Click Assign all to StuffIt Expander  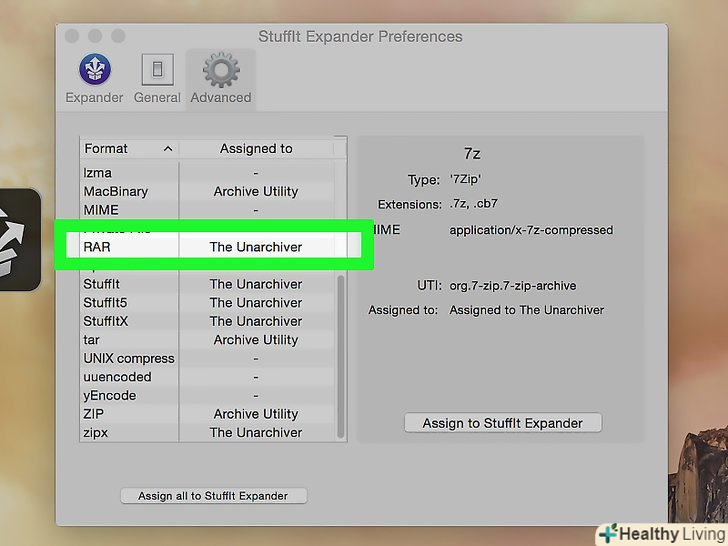[x=213, y=496]
